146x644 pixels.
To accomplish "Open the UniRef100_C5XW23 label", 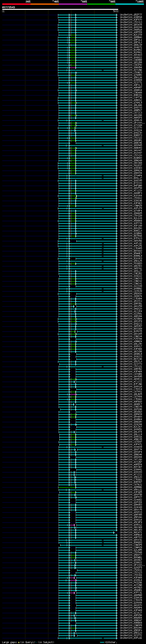I will click(131, 72).
